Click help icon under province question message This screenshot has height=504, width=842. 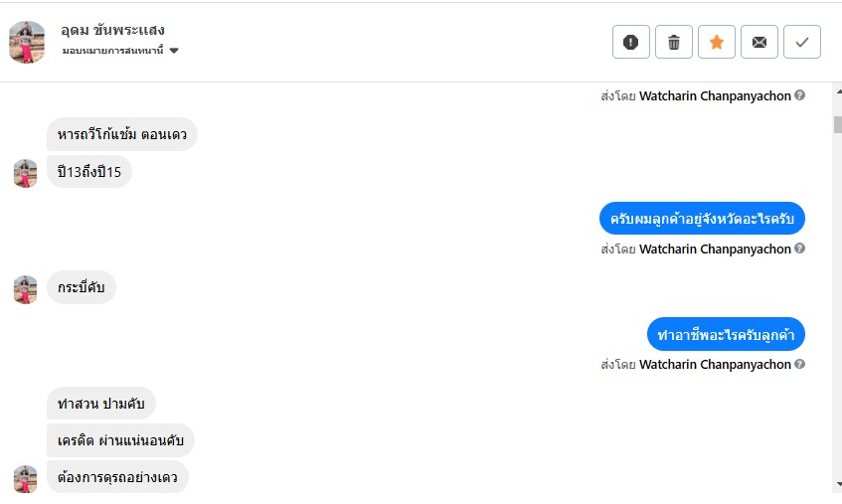tap(800, 249)
